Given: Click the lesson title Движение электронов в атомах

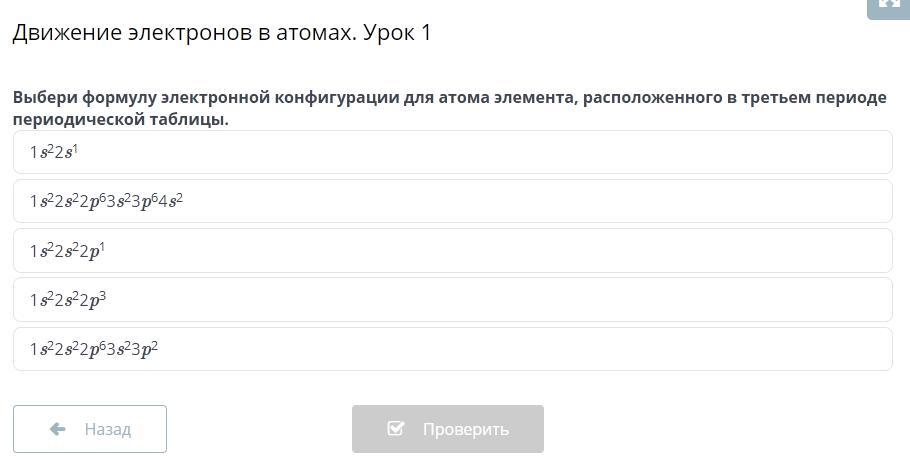Looking at the screenshot, I should point(180,33).
